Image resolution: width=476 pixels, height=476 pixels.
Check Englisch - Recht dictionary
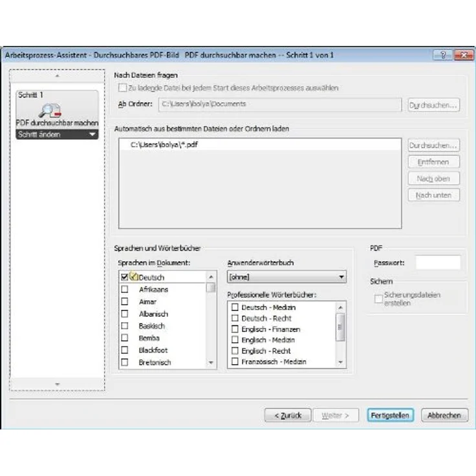tap(235, 351)
